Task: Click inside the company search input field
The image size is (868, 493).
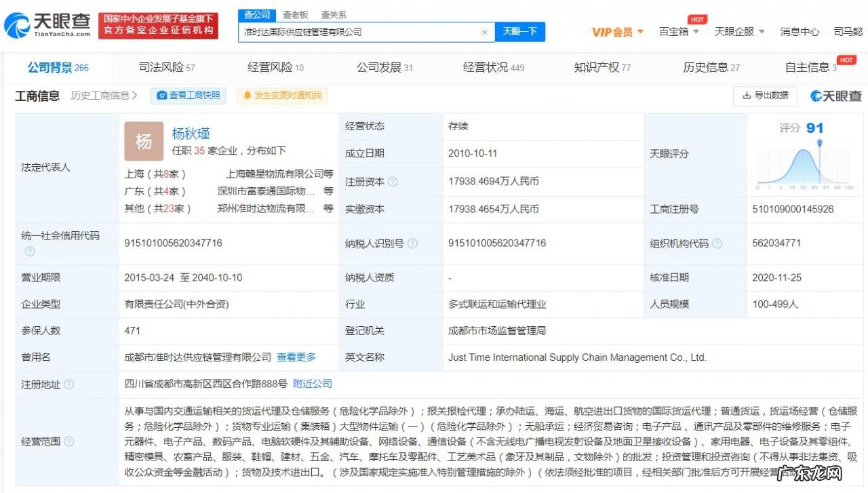Action: coord(359,32)
